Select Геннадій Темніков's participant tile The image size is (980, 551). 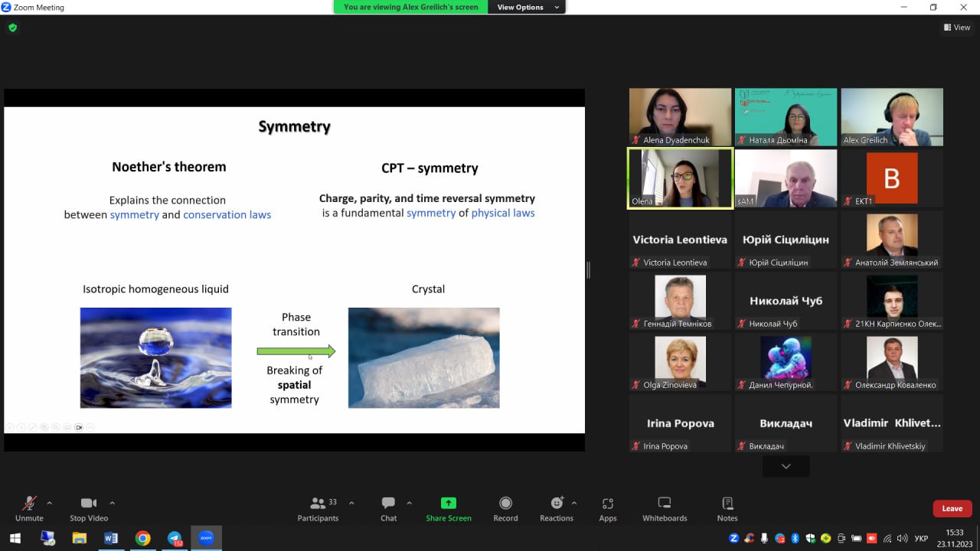[680, 301]
